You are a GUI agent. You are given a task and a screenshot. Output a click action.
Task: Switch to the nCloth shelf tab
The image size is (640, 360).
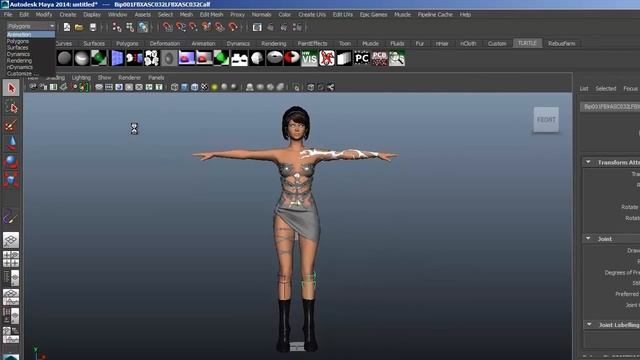(468, 44)
